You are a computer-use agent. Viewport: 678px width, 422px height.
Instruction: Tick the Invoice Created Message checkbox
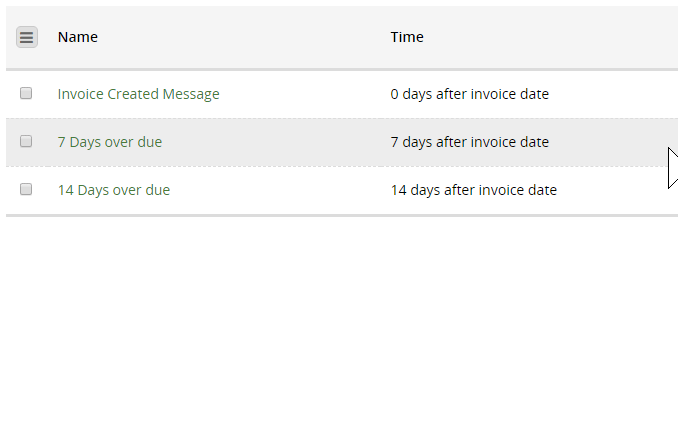[26, 93]
